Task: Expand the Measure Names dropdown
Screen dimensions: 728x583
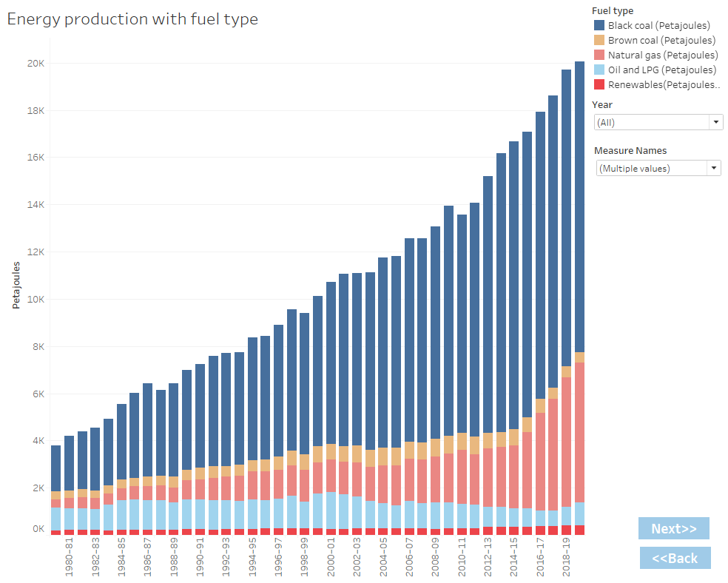Action: [x=714, y=168]
